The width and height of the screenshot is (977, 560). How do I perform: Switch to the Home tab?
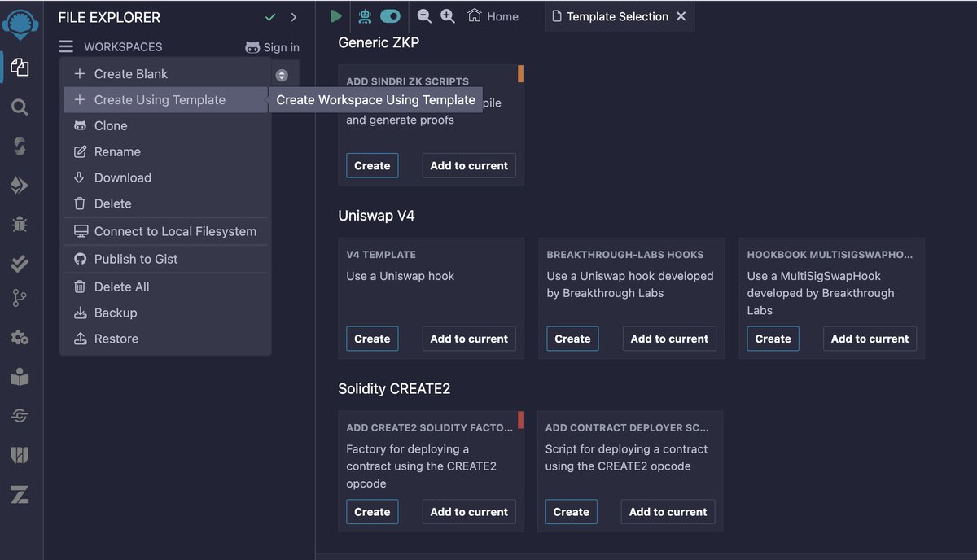coord(493,16)
